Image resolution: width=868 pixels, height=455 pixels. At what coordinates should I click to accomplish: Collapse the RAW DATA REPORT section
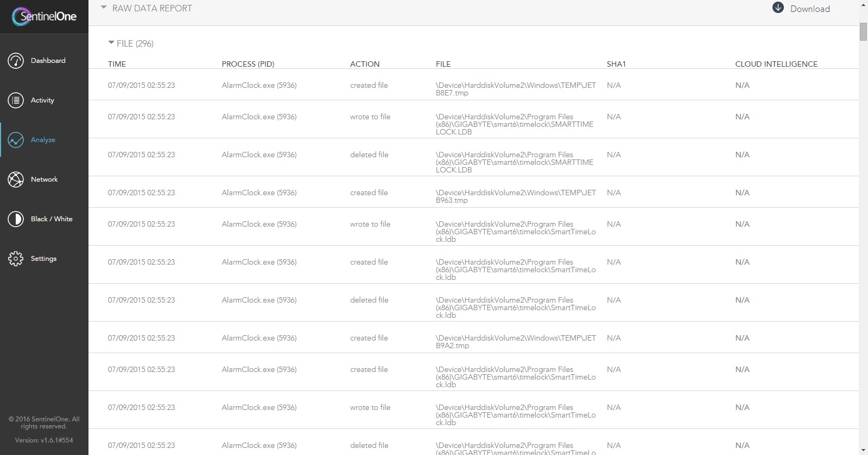104,8
